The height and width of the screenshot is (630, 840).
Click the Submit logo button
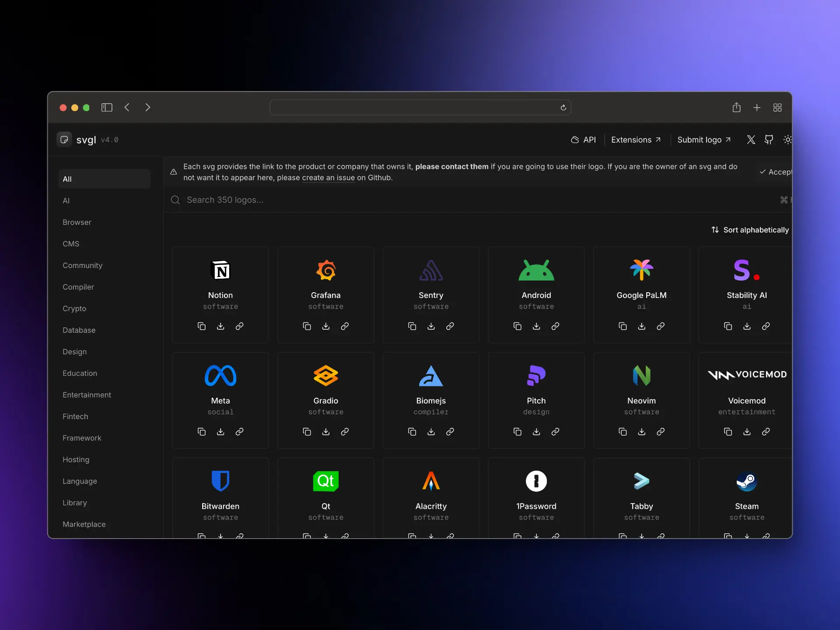(x=703, y=140)
